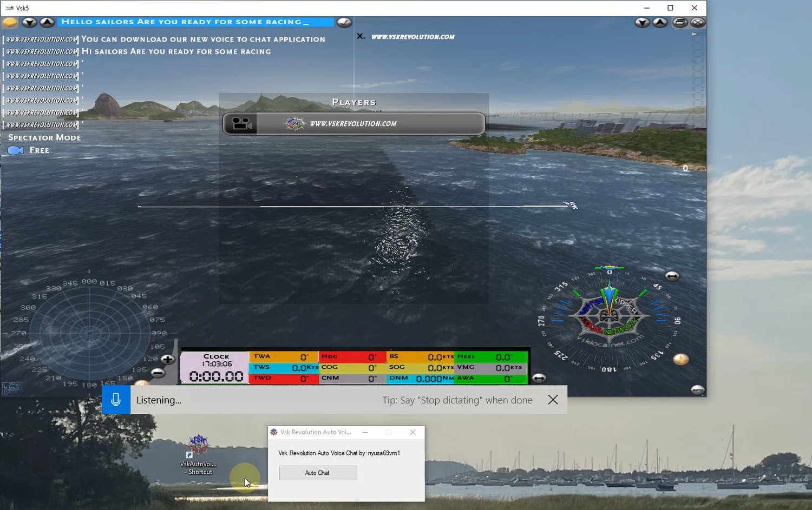Zoom out the radar with the minus button
This screenshot has height=510, width=812.
pyautogui.click(x=158, y=373)
